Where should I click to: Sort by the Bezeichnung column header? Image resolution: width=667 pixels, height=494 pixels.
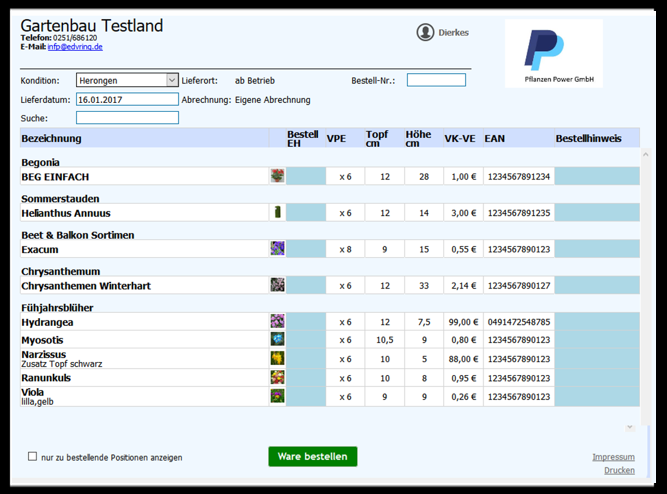[52, 138]
